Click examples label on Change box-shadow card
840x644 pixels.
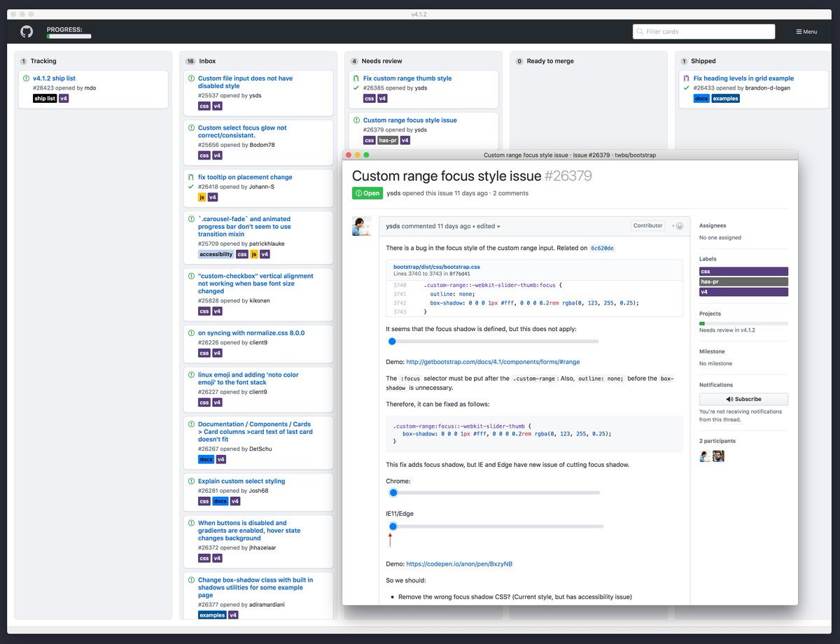tap(212, 615)
